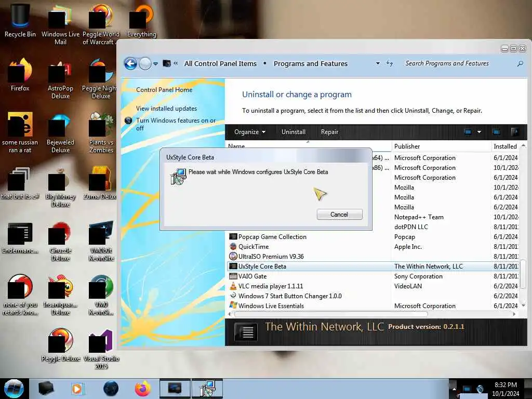The height and width of the screenshot is (399, 532).
Task: Select Chuzzle Deluxe desktop icon
Action: [x=60, y=242]
